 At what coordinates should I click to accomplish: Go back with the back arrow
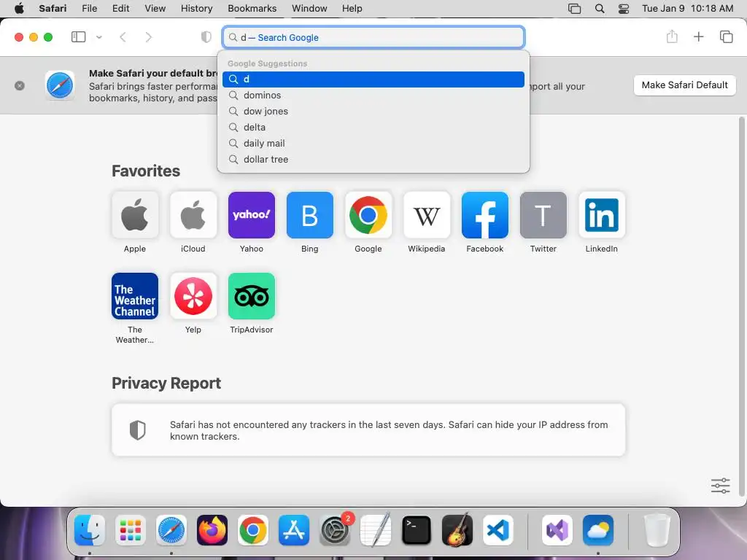pyautogui.click(x=123, y=37)
